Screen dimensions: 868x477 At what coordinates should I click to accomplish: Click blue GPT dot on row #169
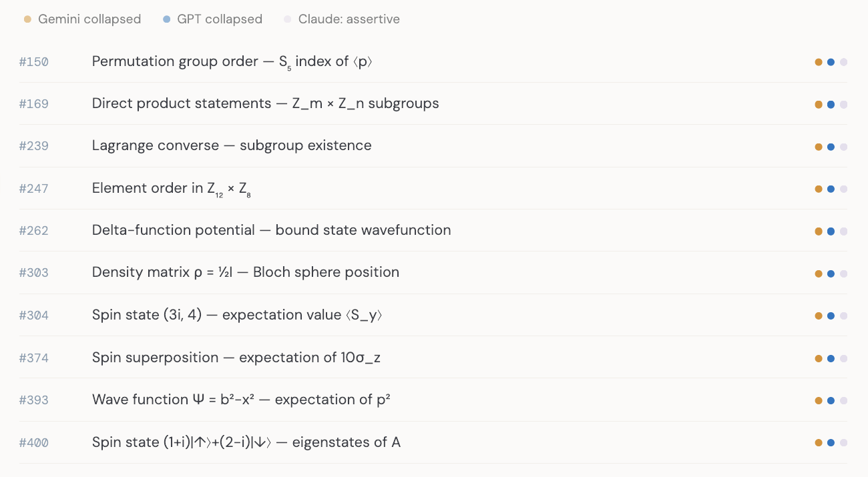831,105
